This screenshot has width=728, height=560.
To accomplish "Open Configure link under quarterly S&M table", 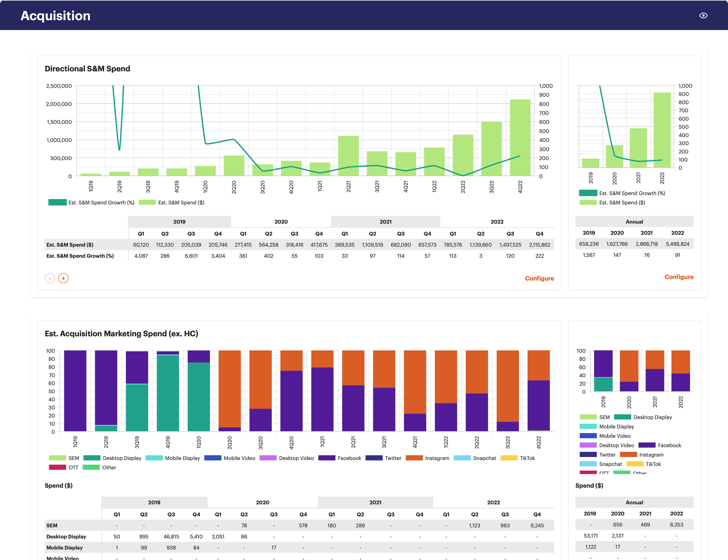I will pos(539,278).
